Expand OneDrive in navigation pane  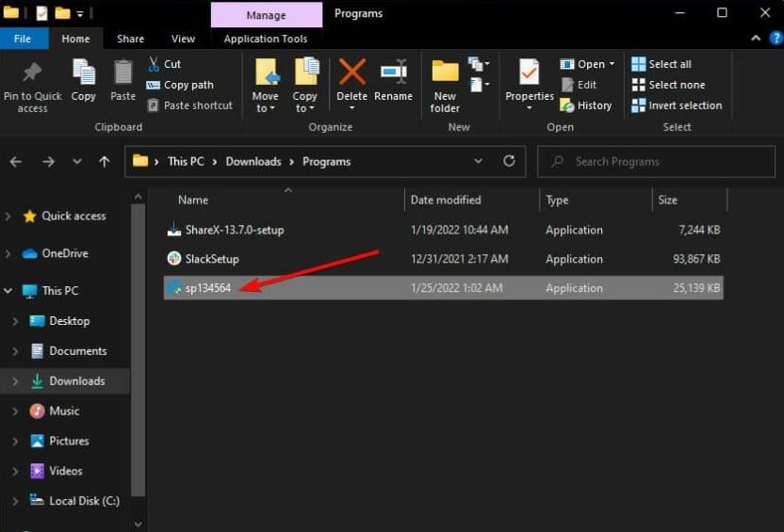8,254
